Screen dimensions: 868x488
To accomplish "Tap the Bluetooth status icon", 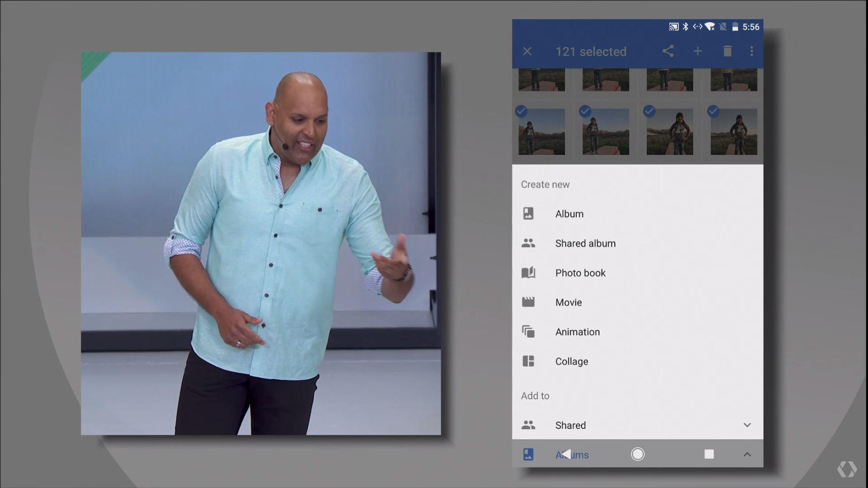I will 685,27.
